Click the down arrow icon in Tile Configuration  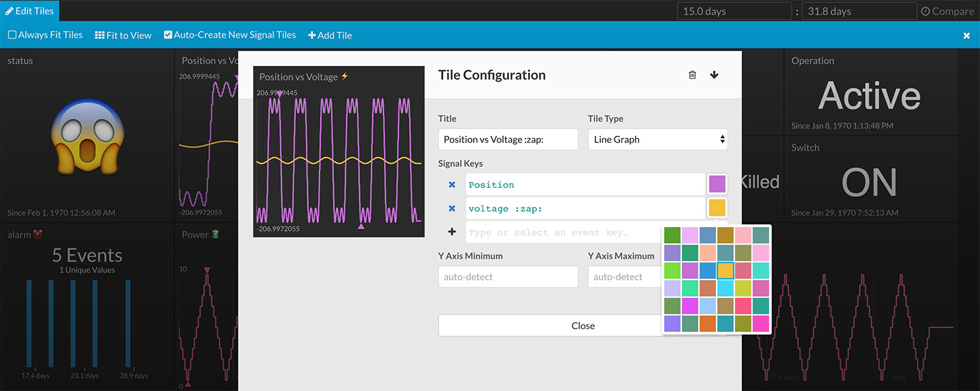714,75
